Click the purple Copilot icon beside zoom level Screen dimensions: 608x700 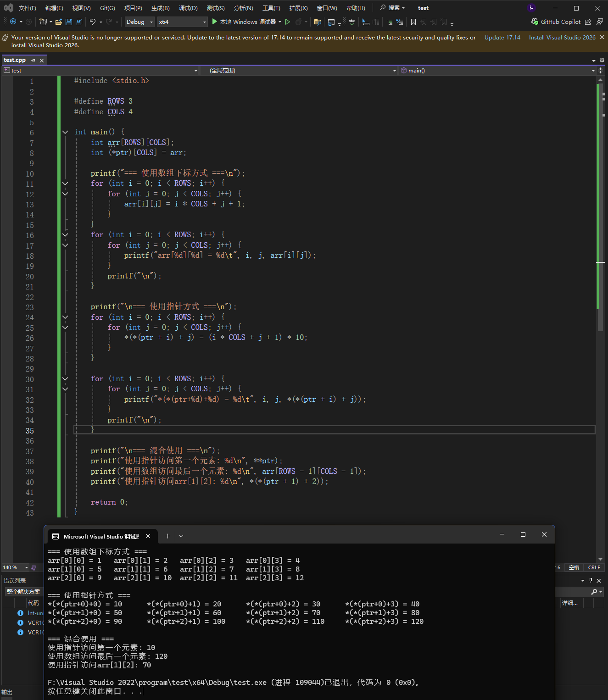(x=33, y=567)
